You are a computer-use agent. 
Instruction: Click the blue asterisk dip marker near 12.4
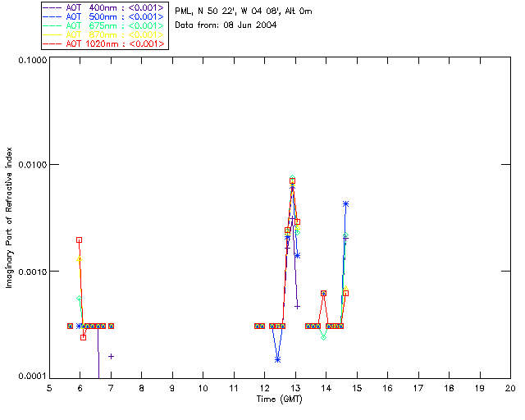pyautogui.click(x=277, y=360)
